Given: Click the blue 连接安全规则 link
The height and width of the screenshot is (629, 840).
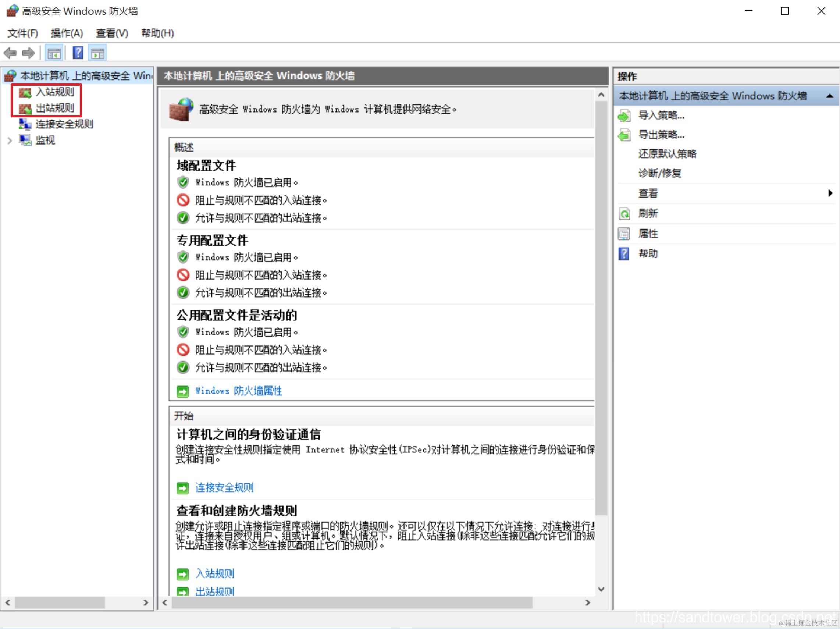Looking at the screenshot, I should click(224, 488).
